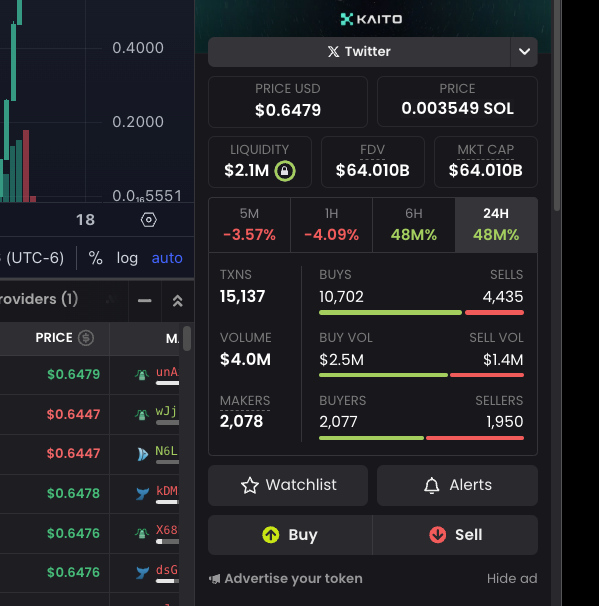Click the PRICE in SOL box
This screenshot has width=599, height=606.
click(457, 102)
